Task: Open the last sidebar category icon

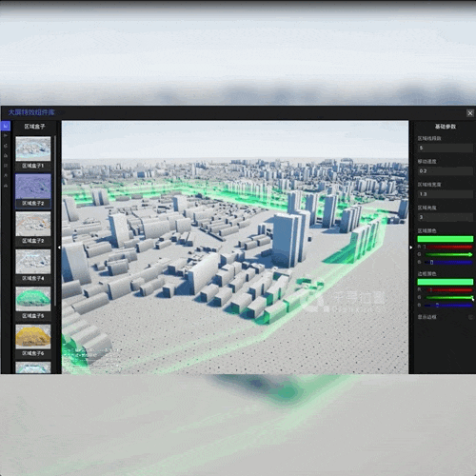Action: [x=6, y=186]
